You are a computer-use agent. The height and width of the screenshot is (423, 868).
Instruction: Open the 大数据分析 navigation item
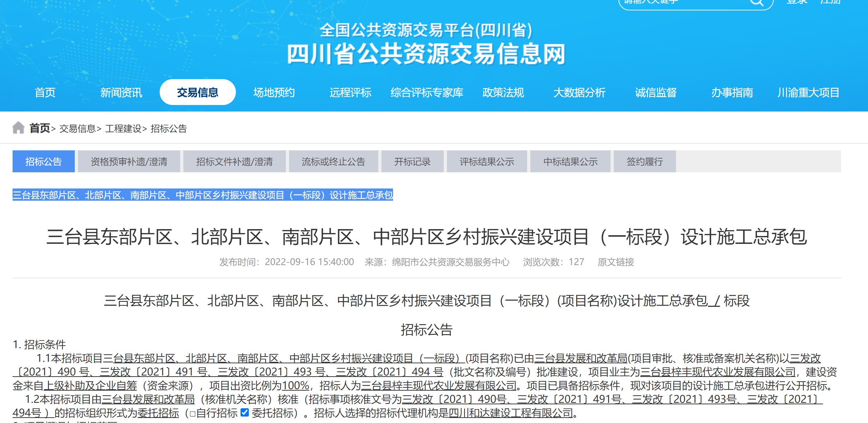tap(579, 92)
